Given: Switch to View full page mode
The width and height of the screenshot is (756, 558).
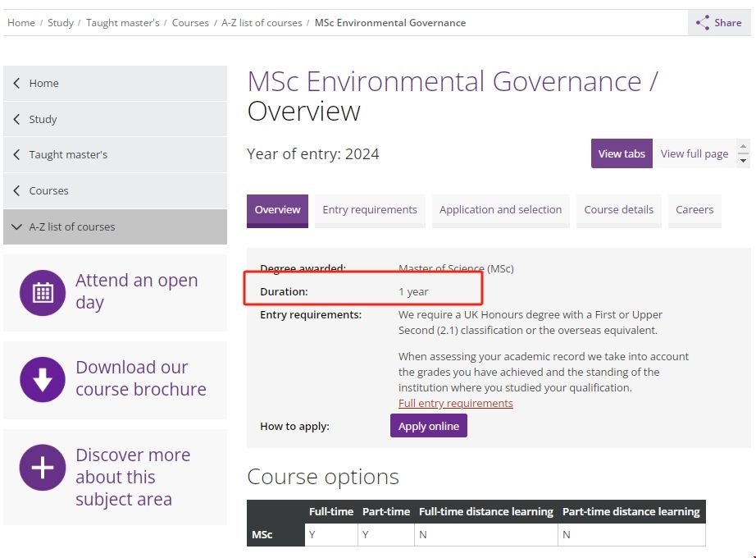Looking at the screenshot, I should pos(694,153).
